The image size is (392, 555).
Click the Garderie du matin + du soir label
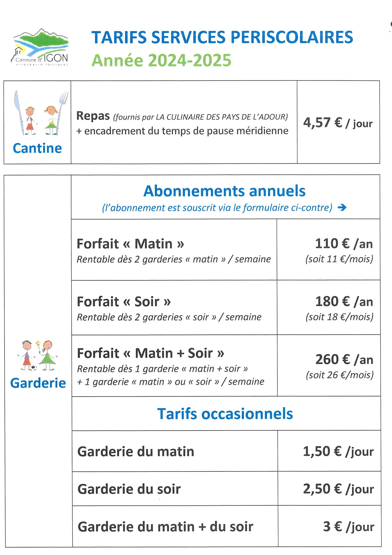pos(165,526)
